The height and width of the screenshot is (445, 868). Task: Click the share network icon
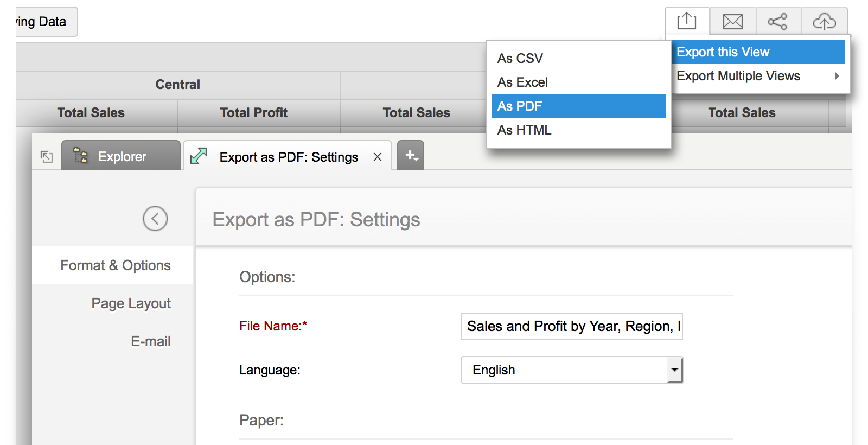(x=777, y=22)
